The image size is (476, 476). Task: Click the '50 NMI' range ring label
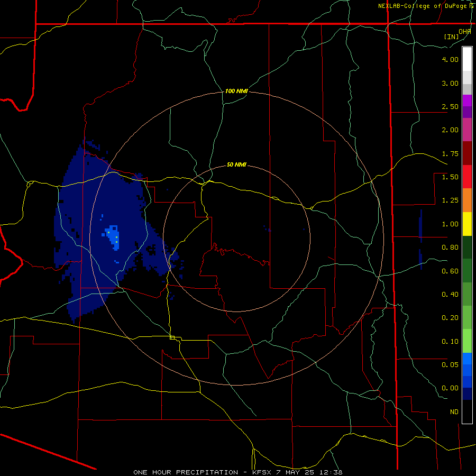click(x=236, y=164)
